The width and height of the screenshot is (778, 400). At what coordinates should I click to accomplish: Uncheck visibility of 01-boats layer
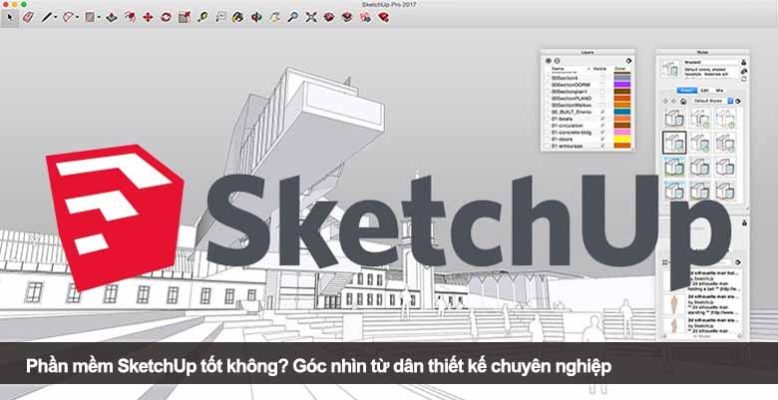[x=602, y=119]
